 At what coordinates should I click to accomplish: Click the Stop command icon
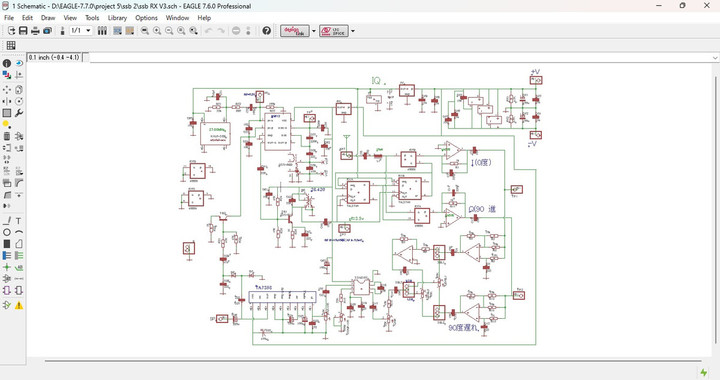click(x=236, y=31)
